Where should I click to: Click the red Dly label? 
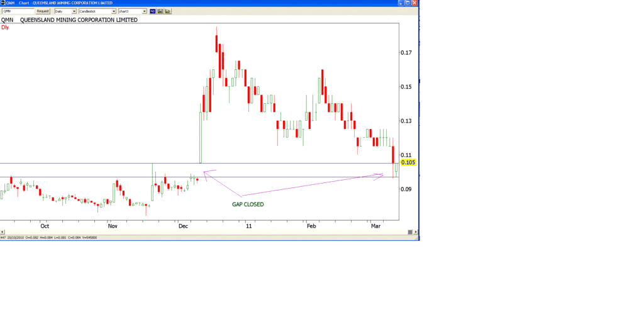coord(5,27)
